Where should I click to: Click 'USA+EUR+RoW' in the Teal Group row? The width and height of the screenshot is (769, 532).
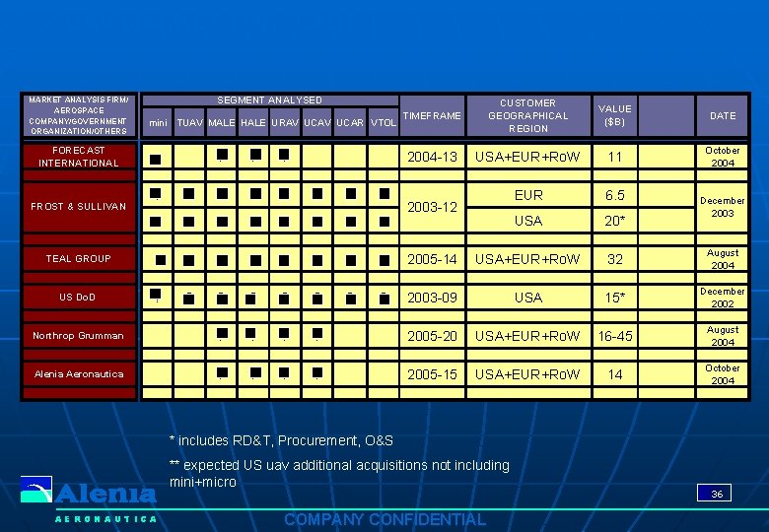point(528,259)
